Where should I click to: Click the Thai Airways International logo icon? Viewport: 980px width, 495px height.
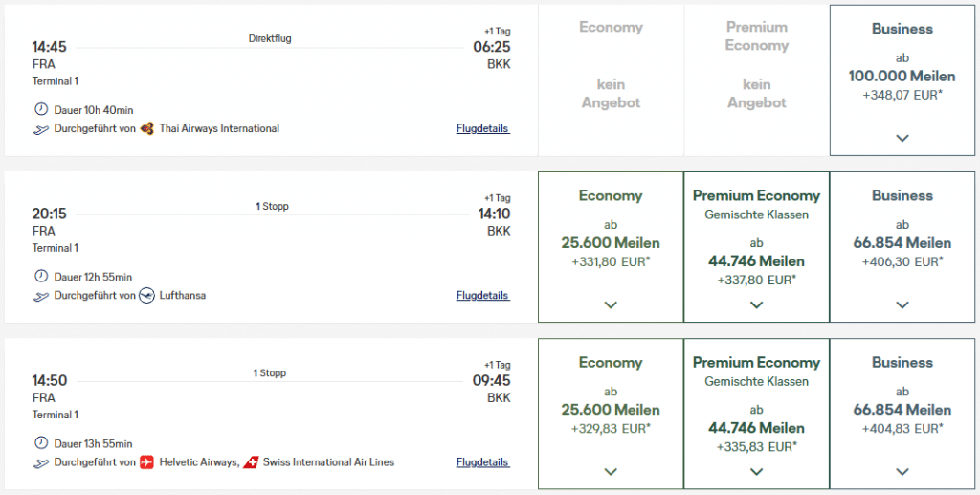pyautogui.click(x=147, y=128)
